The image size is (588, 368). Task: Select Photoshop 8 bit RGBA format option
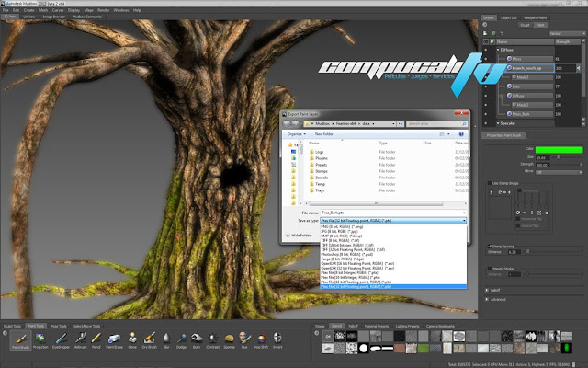pyautogui.click(x=393, y=255)
